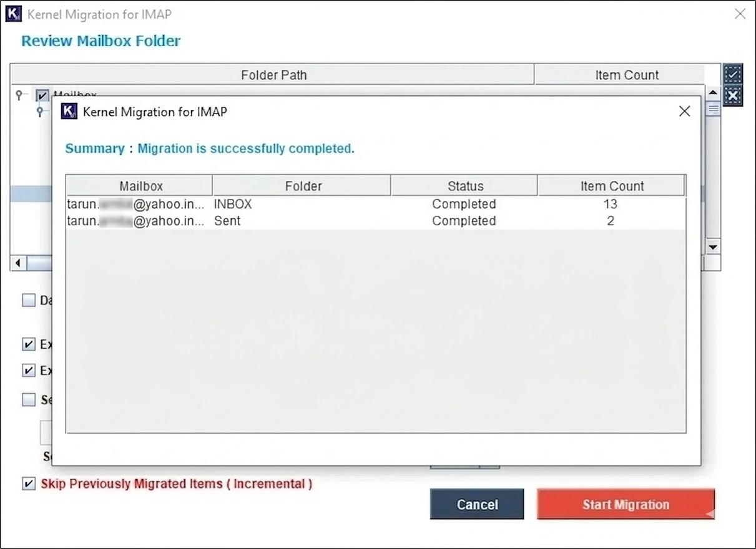This screenshot has width=756, height=549.
Task: Collapse the child node under Mailbox
Action: coord(40,112)
